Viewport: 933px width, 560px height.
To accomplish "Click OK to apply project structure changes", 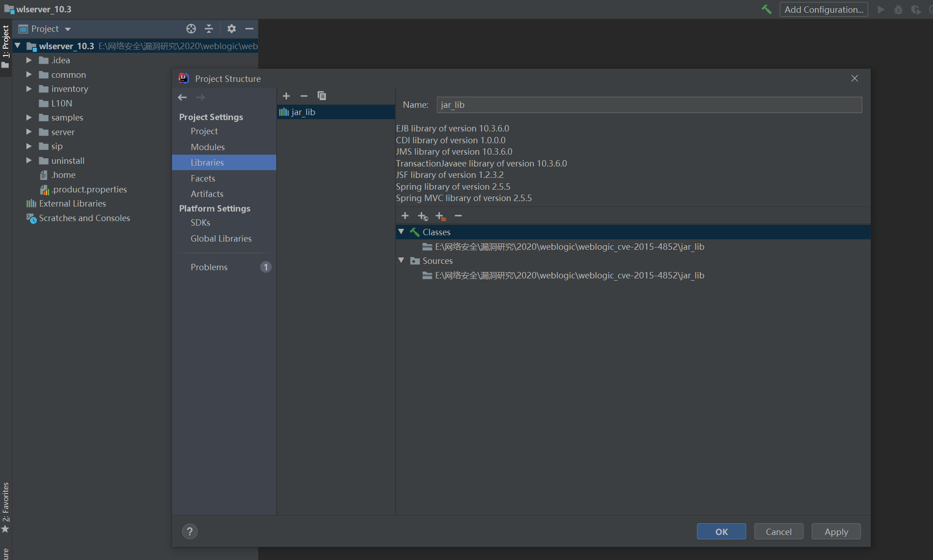I will pos(721,531).
